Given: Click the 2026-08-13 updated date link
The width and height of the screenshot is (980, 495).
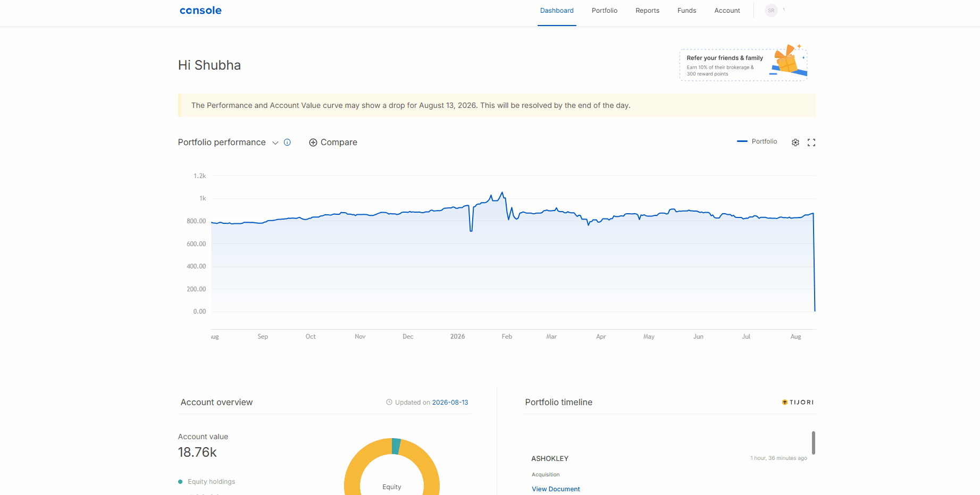Looking at the screenshot, I should tap(450, 402).
